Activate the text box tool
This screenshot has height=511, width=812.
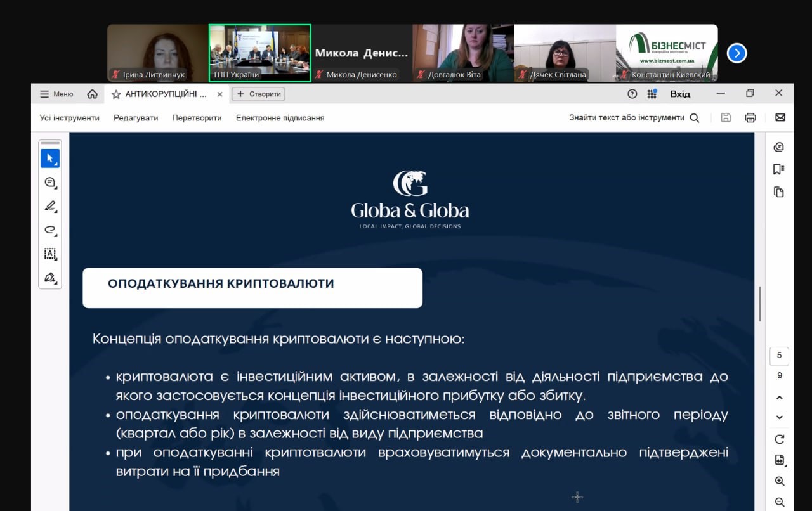tap(50, 254)
